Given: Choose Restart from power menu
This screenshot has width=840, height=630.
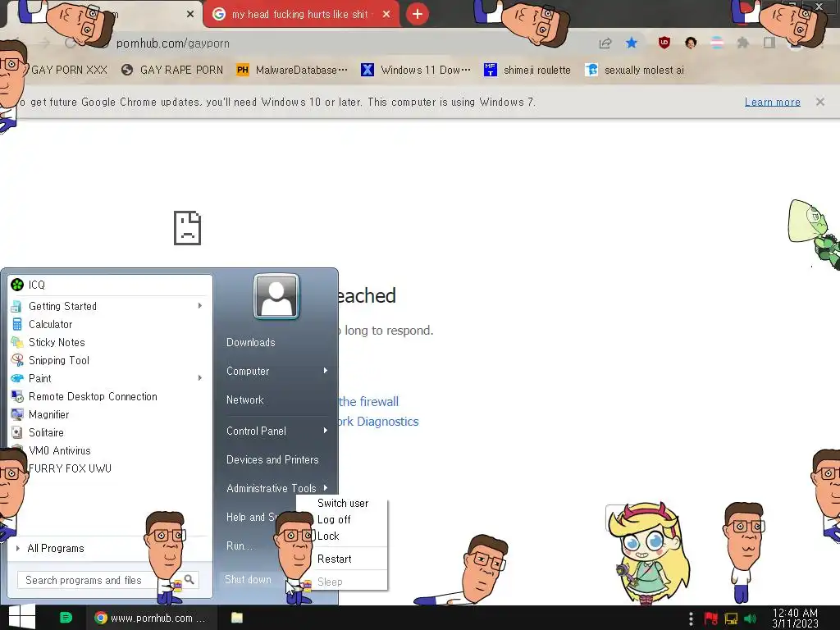Looking at the screenshot, I should (335, 559).
